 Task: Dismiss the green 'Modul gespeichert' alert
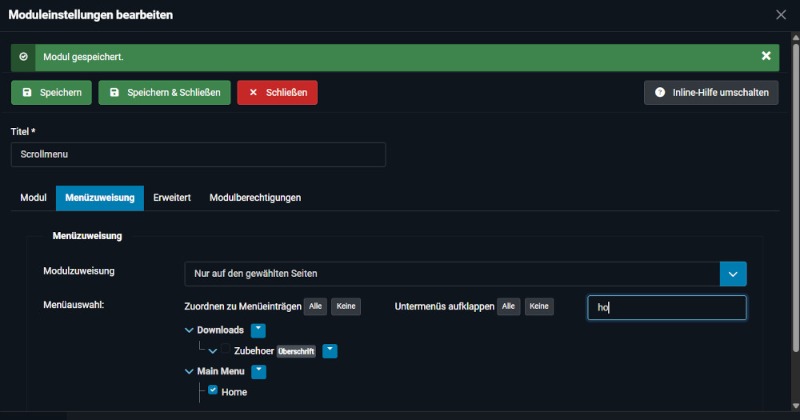point(766,57)
